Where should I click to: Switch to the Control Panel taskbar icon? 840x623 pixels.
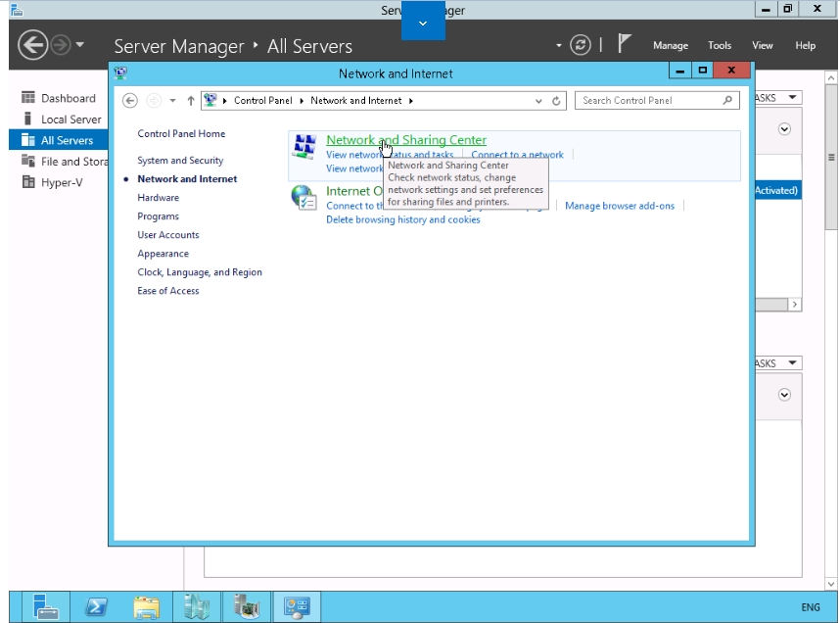coord(297,606)
